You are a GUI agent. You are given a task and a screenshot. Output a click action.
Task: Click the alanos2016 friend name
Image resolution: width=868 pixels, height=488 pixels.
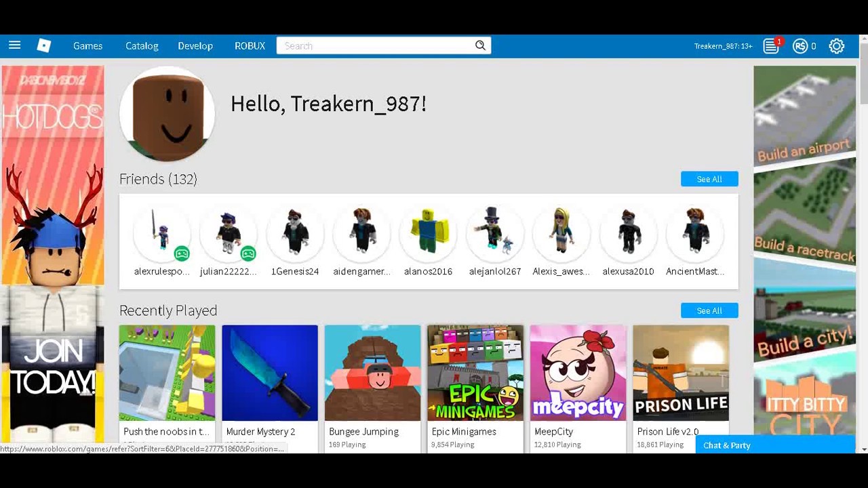pyautogui.click(x=428, y=271)
